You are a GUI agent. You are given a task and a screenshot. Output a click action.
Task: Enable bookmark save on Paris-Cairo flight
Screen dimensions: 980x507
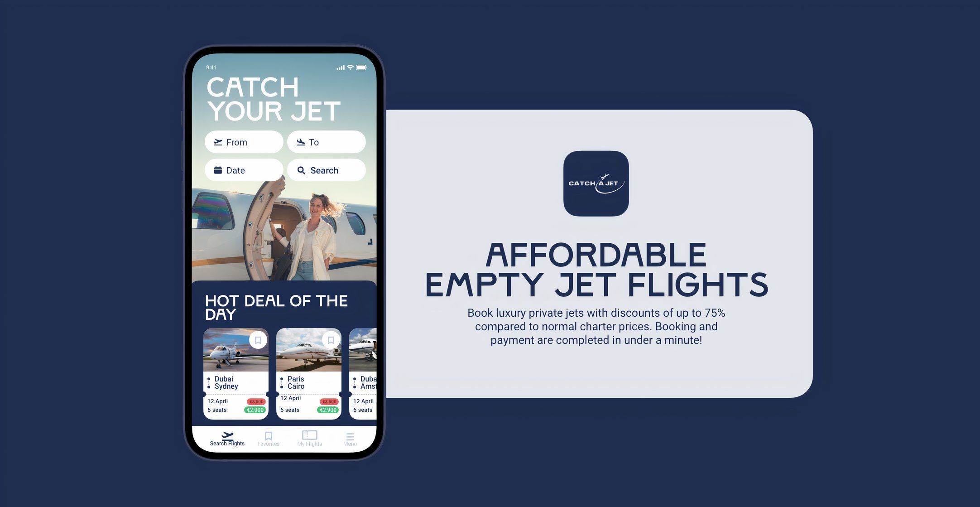pyautogui.click(x=331, y=339)
